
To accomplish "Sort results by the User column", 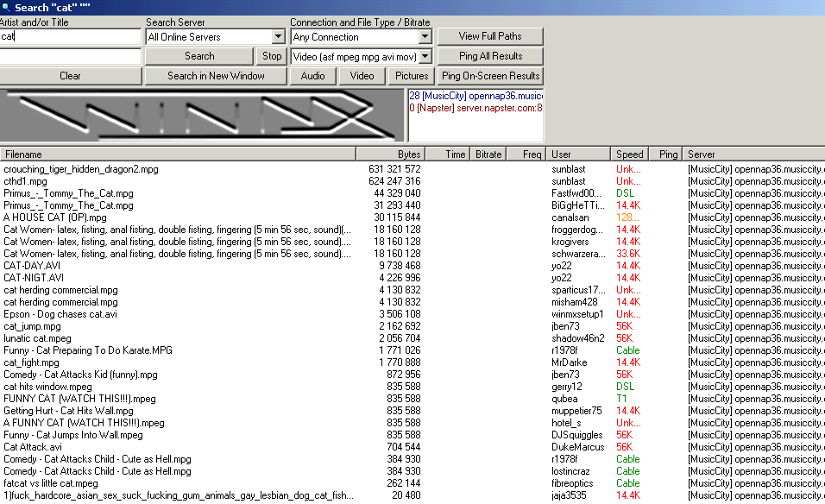I will coord(578,154).
